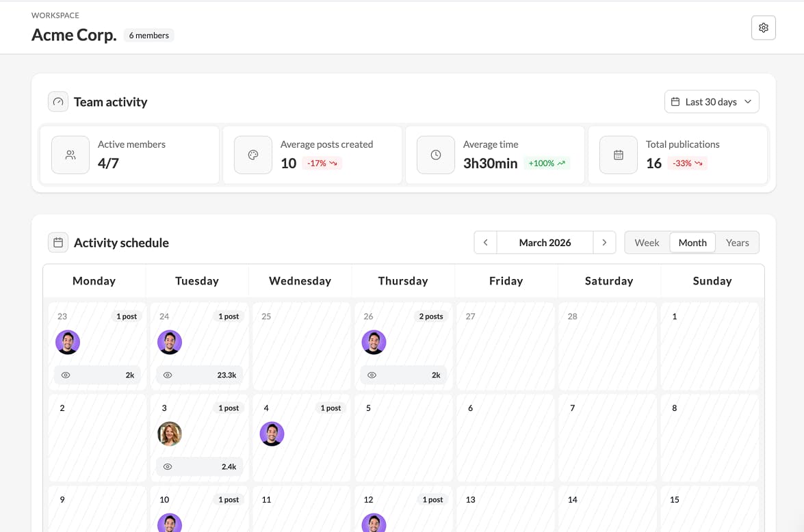Click the eye views icon on day 23
Viewport: 804px width, 532px height.
[66, 375]
